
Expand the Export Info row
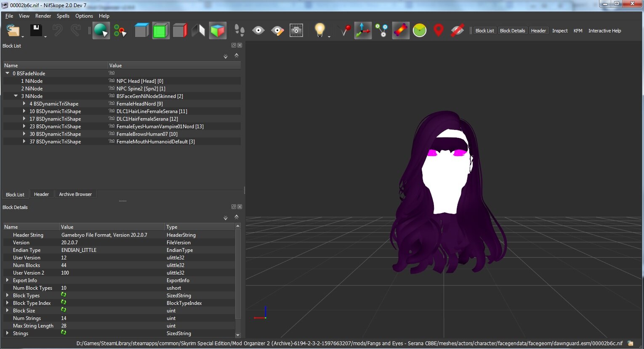pos(7,280)
